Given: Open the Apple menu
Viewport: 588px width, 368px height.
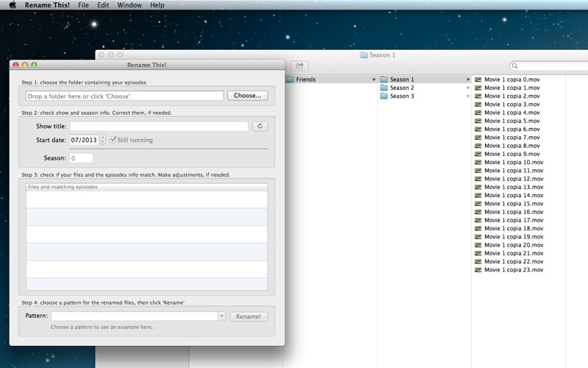Looking at the screenshot, I should point(12,5).
